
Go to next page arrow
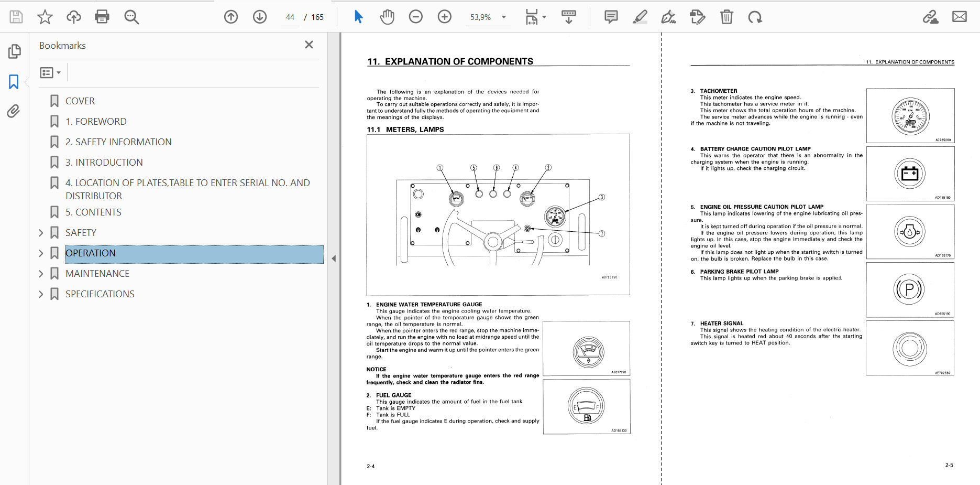point(260,17)
